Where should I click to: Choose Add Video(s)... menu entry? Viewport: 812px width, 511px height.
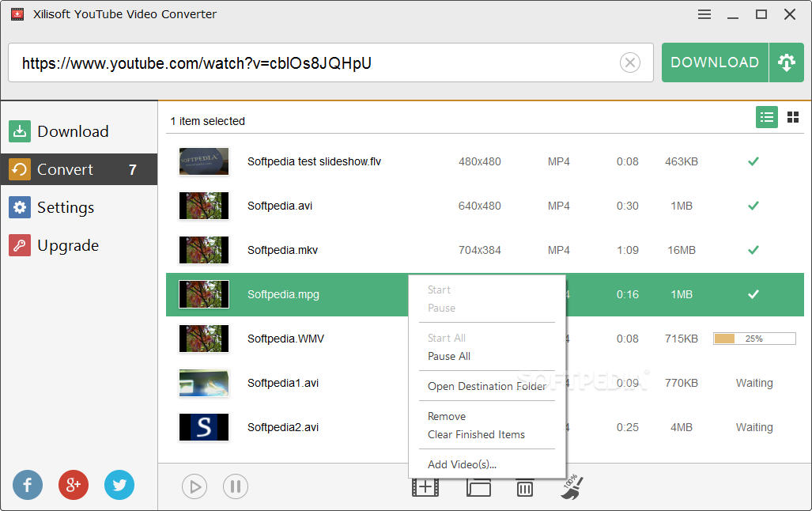pyautogui.click(x=462, y=465)
